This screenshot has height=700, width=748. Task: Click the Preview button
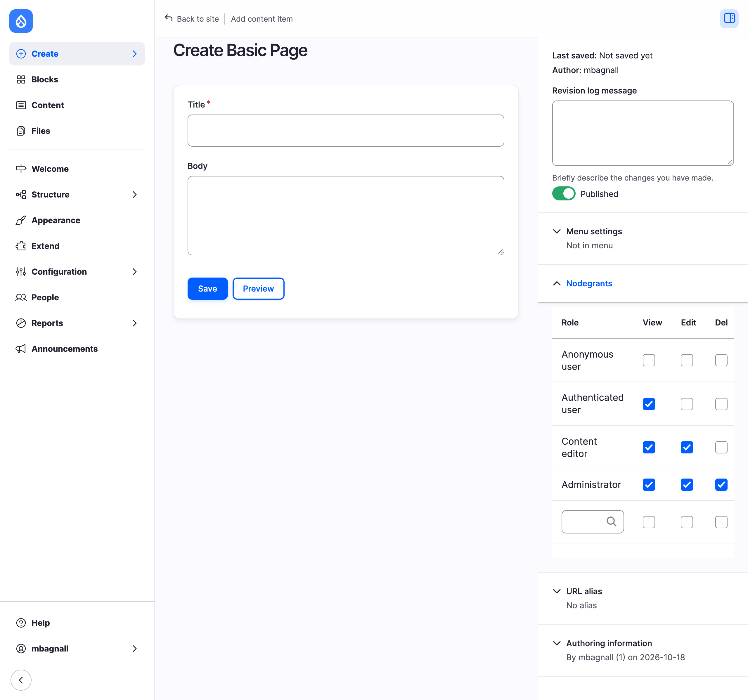[x=258, y=288]
